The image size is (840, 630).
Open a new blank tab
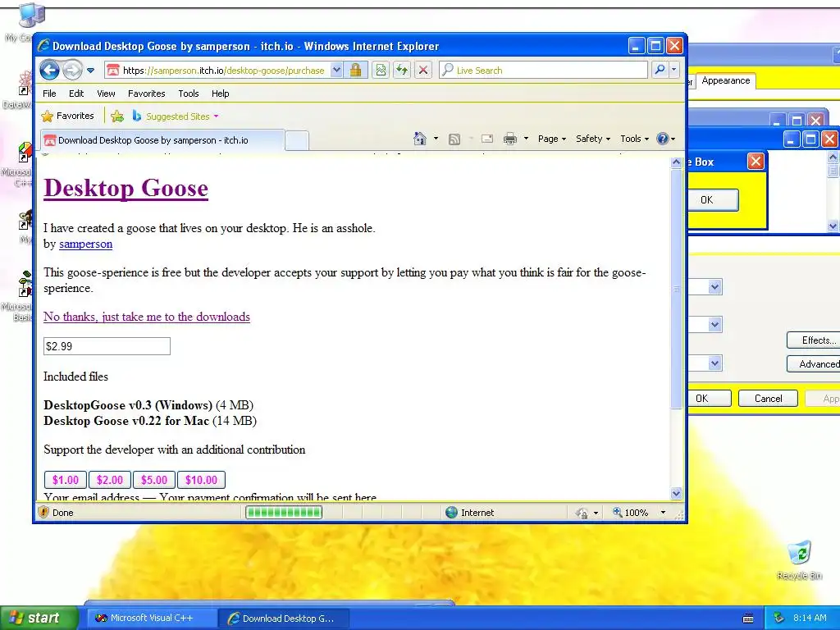click(x=297, y=141)
